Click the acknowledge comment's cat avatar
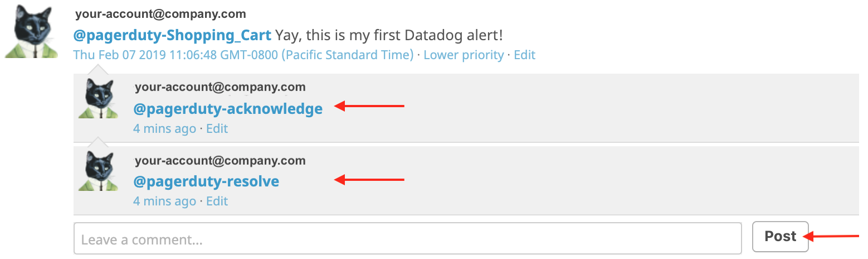 (99, 98)
